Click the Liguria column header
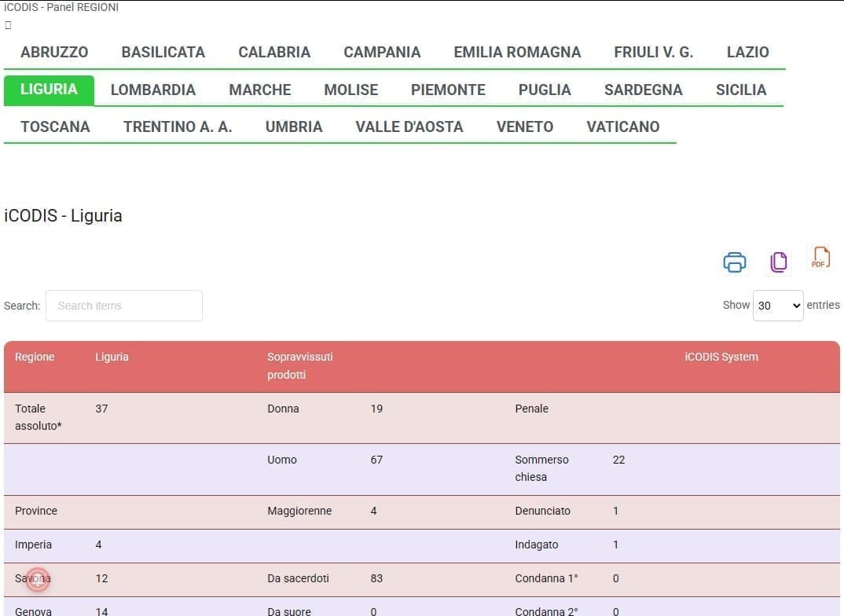Image resolution: width=844 pixels, height=616 pixels. (112, 357)
